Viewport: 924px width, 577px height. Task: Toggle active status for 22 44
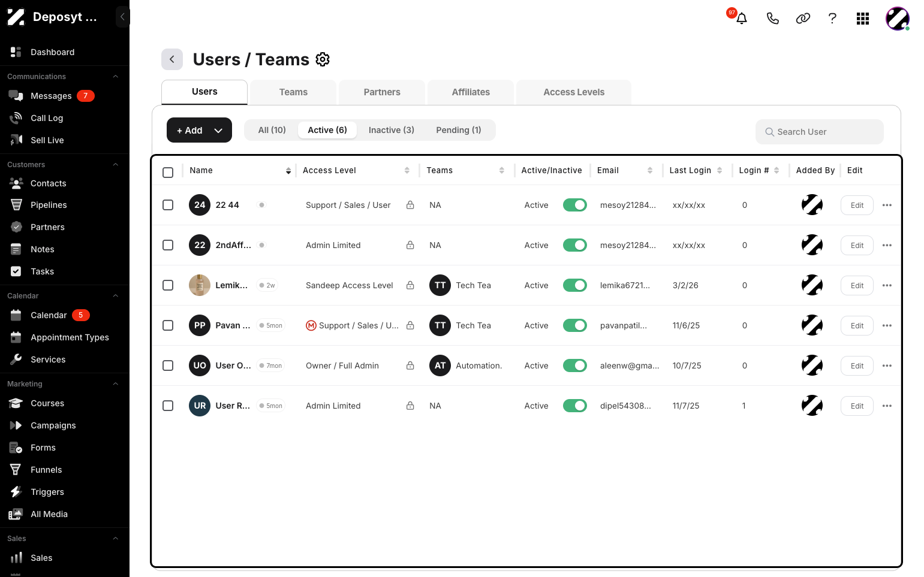tap(575, 205)
